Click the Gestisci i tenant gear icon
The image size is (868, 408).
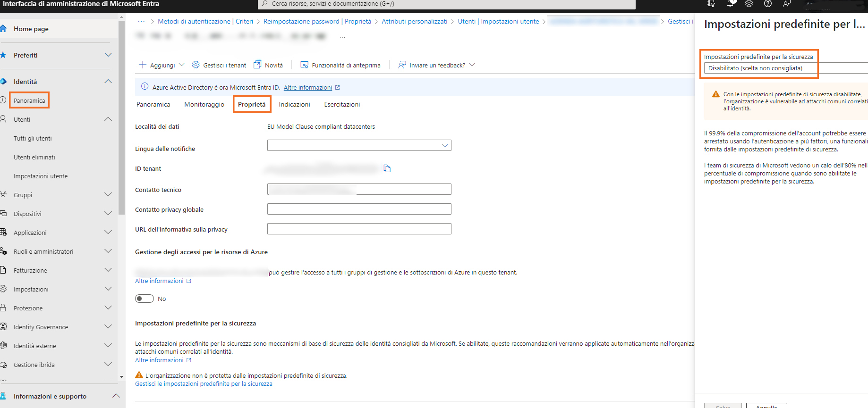[196, 65]
